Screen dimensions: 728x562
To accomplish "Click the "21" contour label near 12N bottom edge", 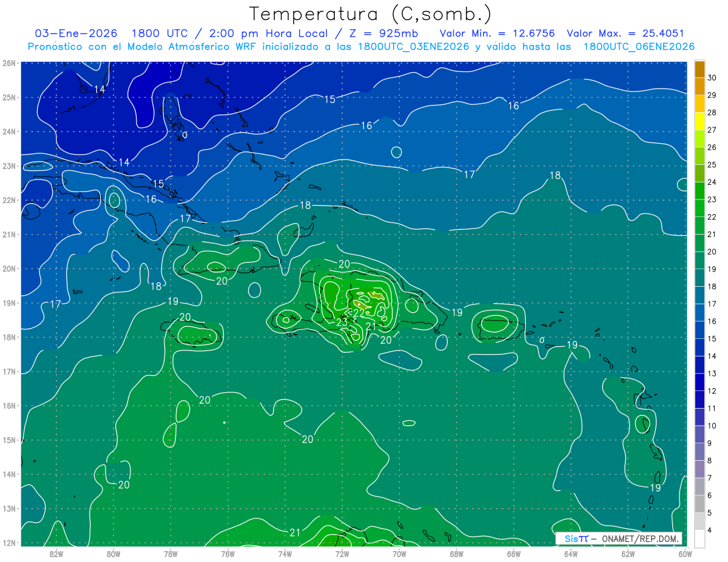I will click(295, 532).
